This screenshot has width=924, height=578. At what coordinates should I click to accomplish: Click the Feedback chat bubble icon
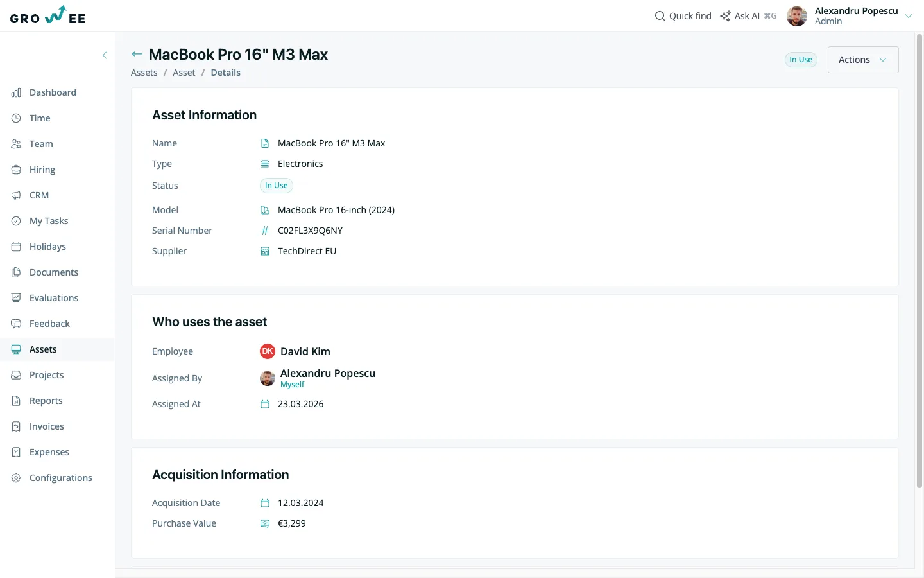point(16,324)
